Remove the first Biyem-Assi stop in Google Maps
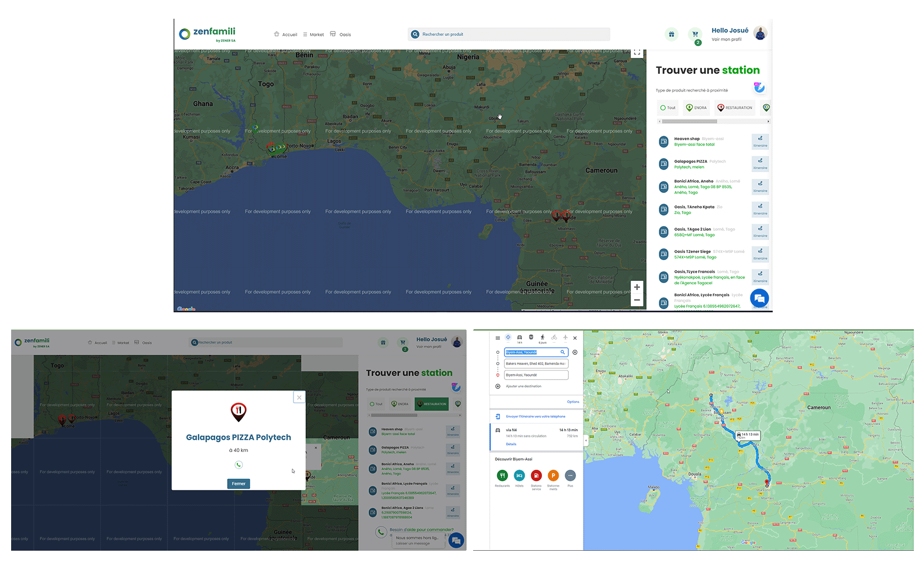 575,352
